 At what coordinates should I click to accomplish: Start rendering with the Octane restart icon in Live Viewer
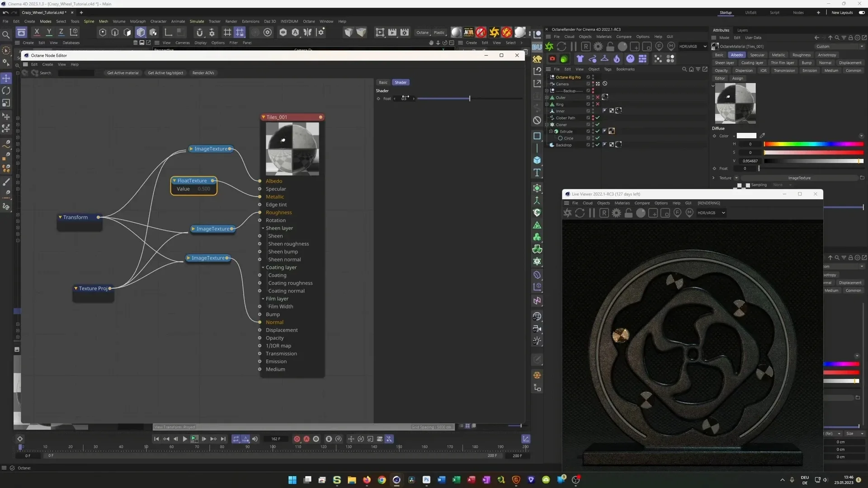(x=580, y=213)
